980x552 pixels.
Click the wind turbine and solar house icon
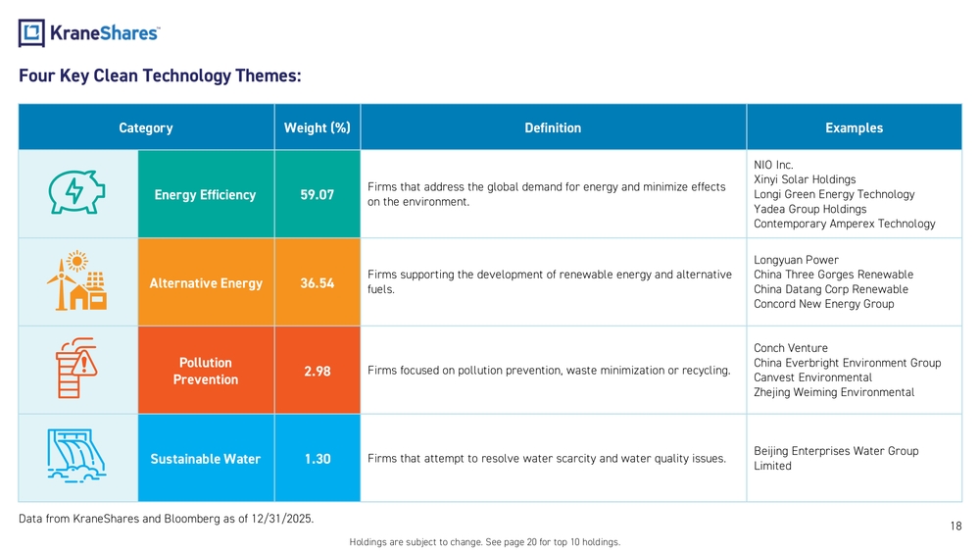click(77, 282)
